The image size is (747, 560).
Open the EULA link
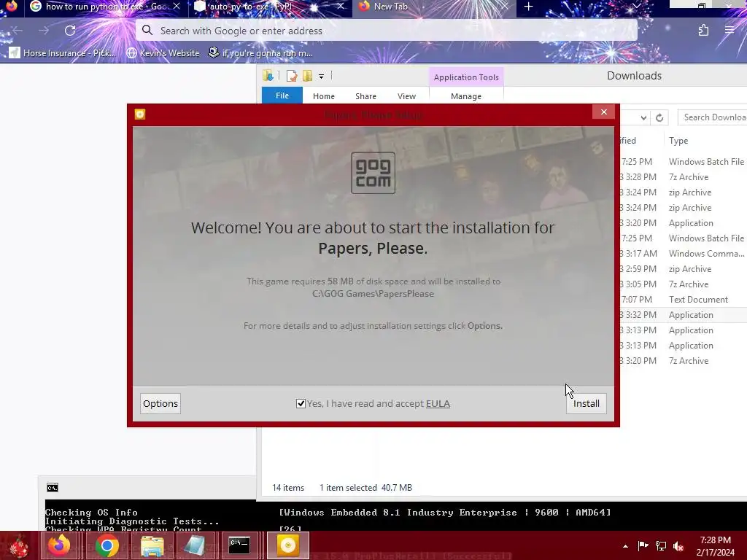(438, 403)
